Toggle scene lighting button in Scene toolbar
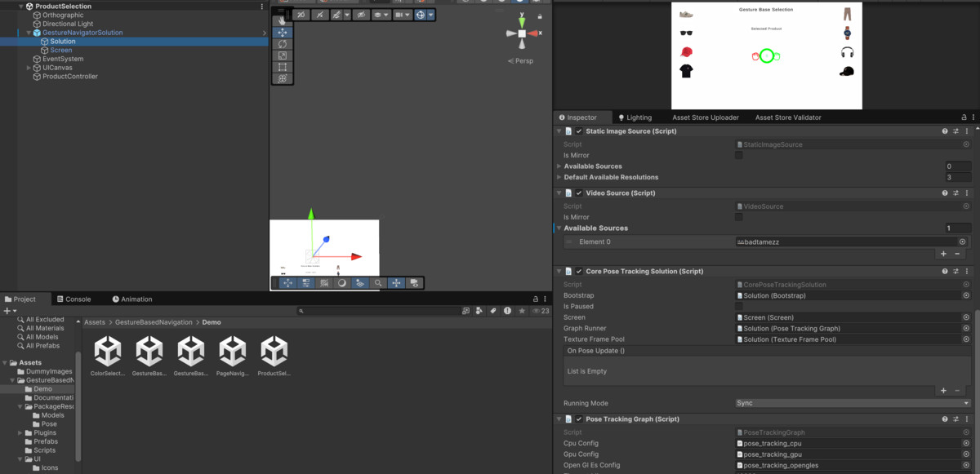 (x=319, y=15)
